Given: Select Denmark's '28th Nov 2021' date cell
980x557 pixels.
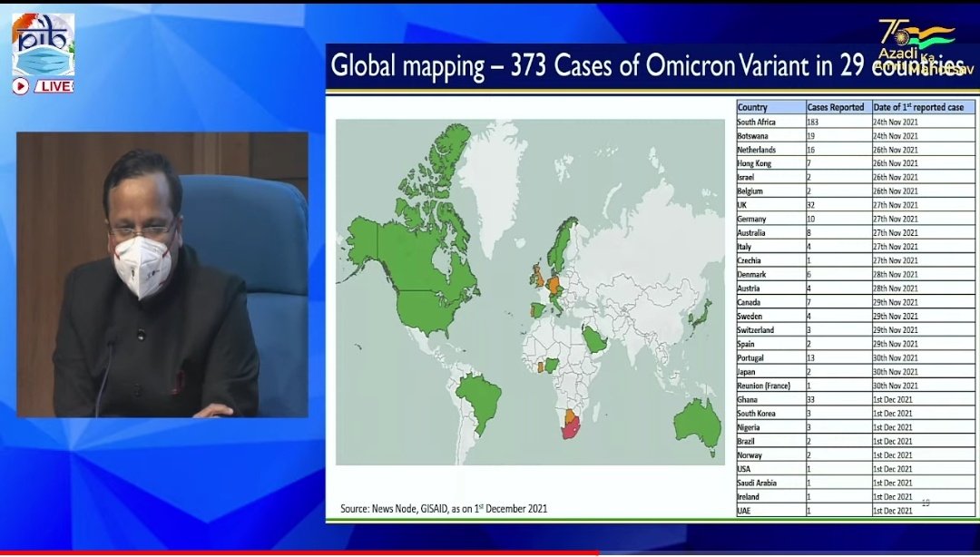Looking at the screenshot, I should point(923,274).
